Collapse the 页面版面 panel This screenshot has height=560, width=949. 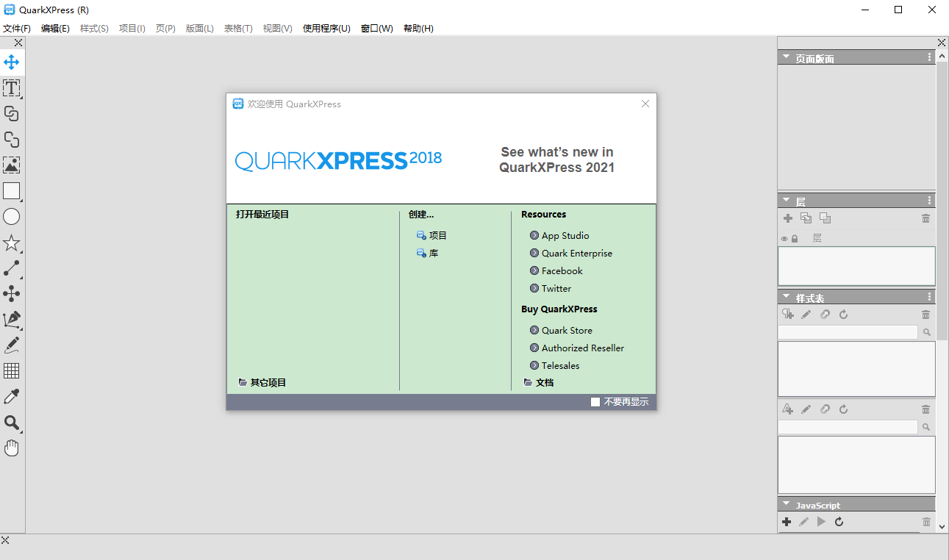pyautogui.click(x=786, y=57)
